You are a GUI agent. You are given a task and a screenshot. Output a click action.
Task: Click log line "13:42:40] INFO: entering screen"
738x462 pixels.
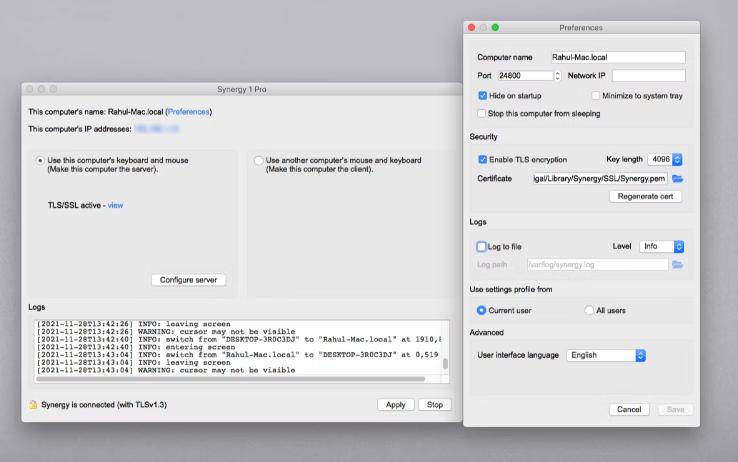[136, 347]
